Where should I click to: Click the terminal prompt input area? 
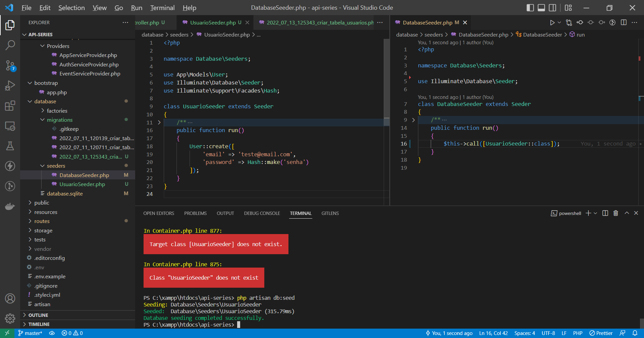click(238, 325)
